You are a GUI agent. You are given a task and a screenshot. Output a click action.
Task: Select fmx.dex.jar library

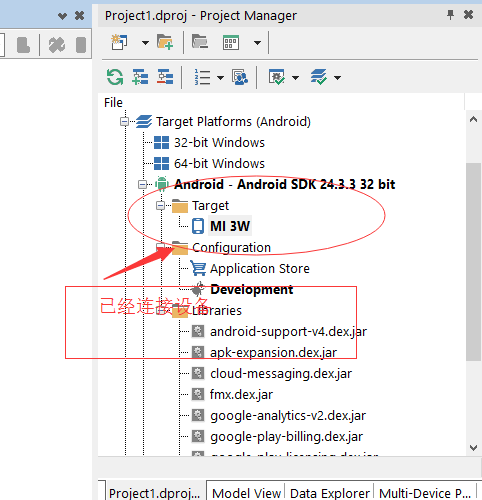pos(241,395)
